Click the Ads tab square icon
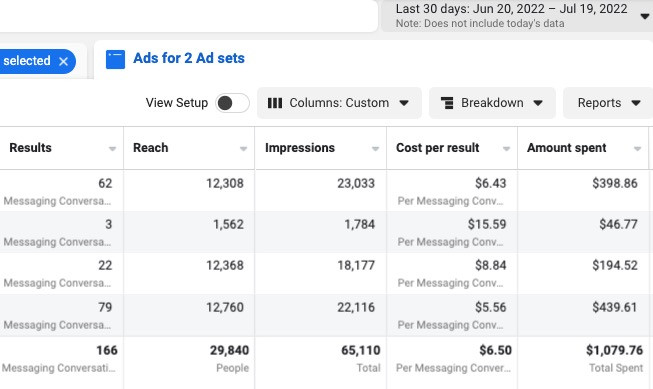This screenshot has height=389, width=653. click(x=115, y=59)
